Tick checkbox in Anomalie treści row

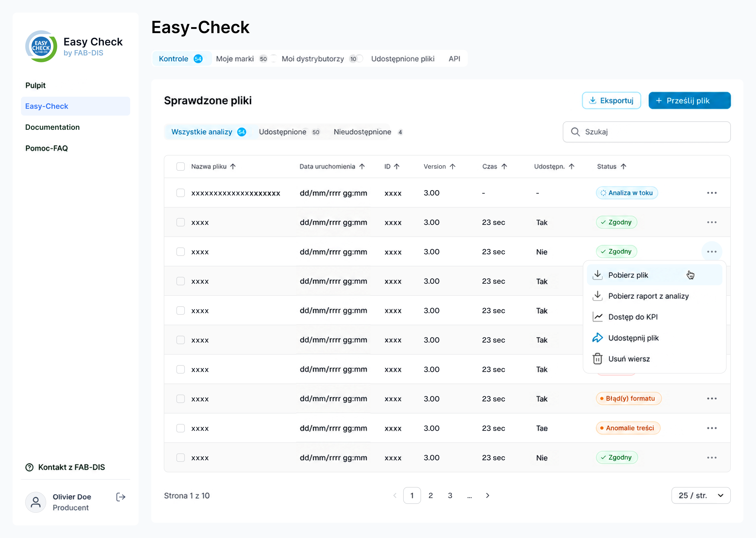(181, 428)
